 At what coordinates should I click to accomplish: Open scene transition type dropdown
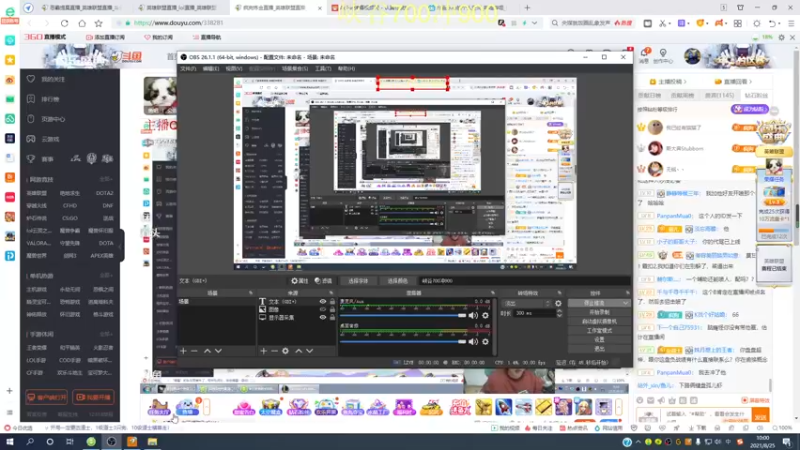tap(527, 303)
